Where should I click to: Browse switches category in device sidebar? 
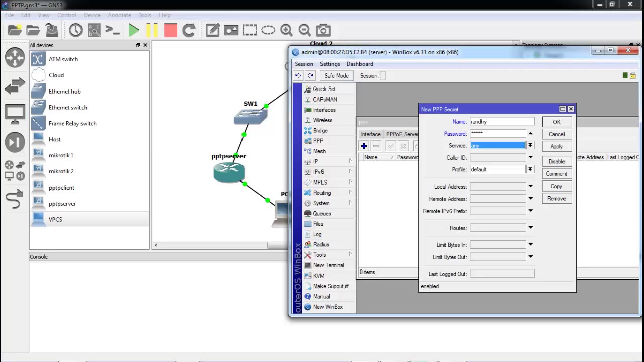[15, 86]
